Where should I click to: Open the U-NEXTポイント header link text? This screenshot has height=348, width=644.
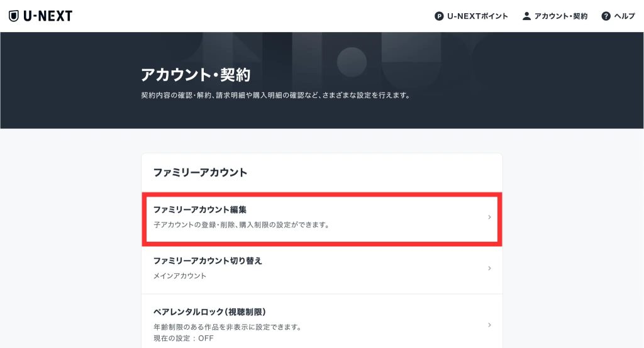[477, 16]
